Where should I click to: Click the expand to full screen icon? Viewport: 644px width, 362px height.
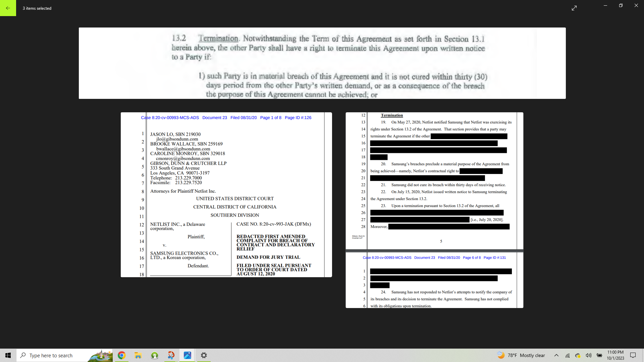(574, 8)
